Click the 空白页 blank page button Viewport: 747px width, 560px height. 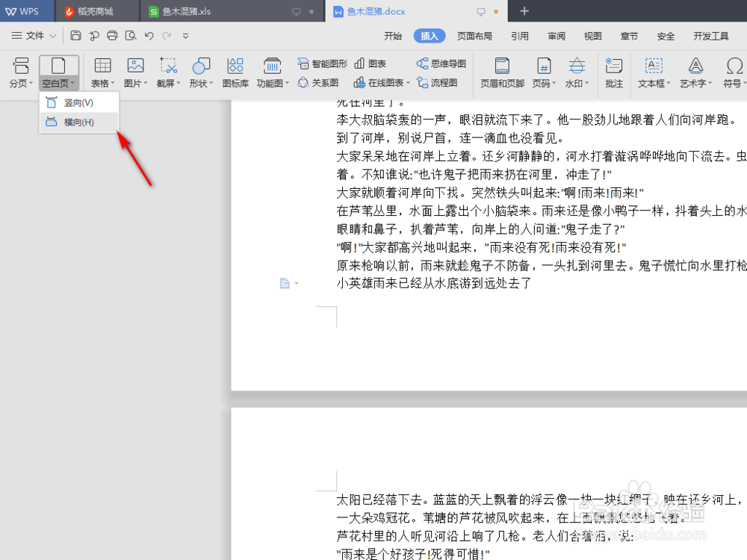click(x=58, y=66)
